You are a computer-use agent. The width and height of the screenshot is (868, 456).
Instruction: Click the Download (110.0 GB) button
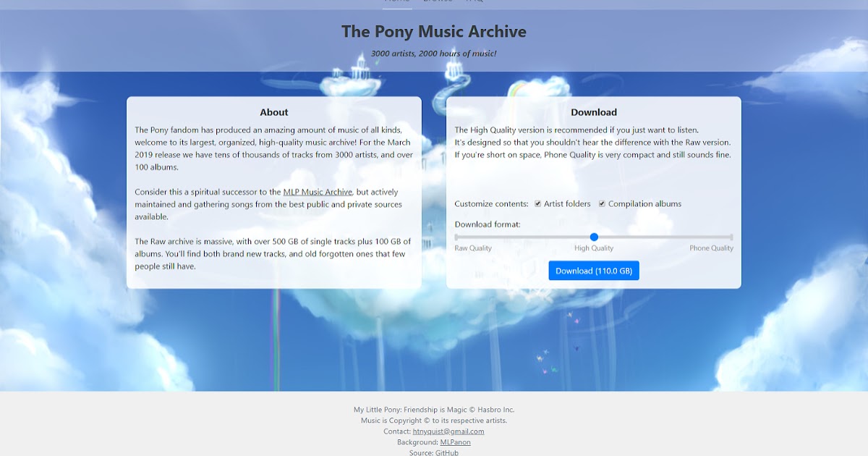[594, 271]
